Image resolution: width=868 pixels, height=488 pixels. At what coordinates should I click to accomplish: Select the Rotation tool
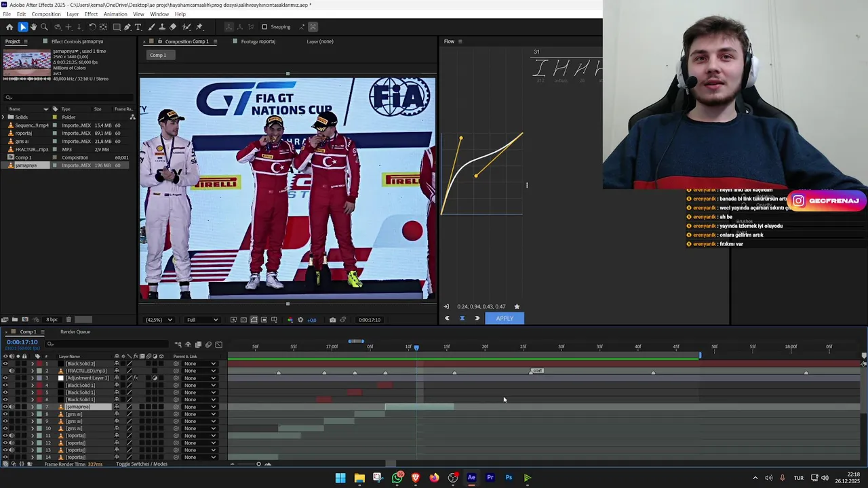(92, 27)
